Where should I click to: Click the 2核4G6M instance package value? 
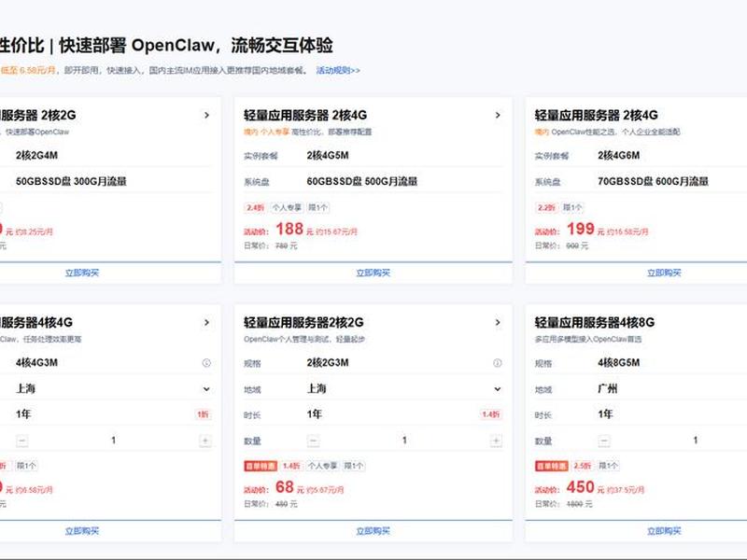619,156
